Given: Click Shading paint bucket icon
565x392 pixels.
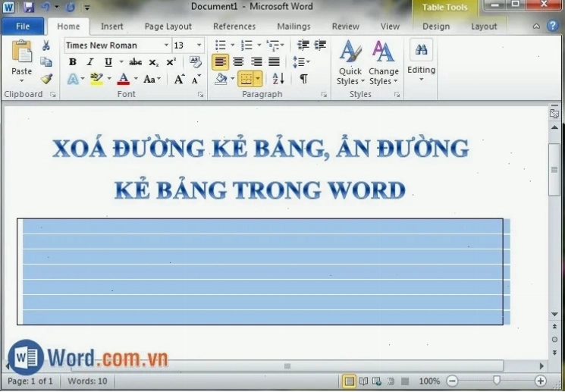Looking at the screenshot, I should coord(221,79).
